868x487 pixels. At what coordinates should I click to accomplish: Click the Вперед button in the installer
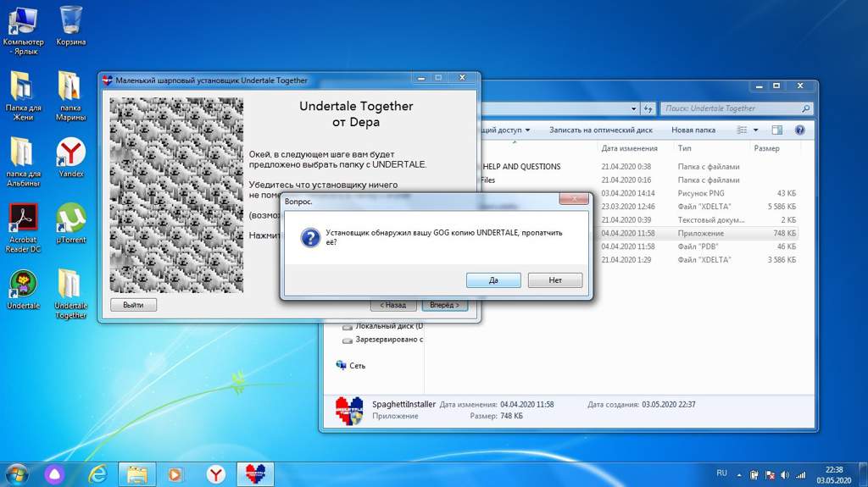(x=444, y=305)
